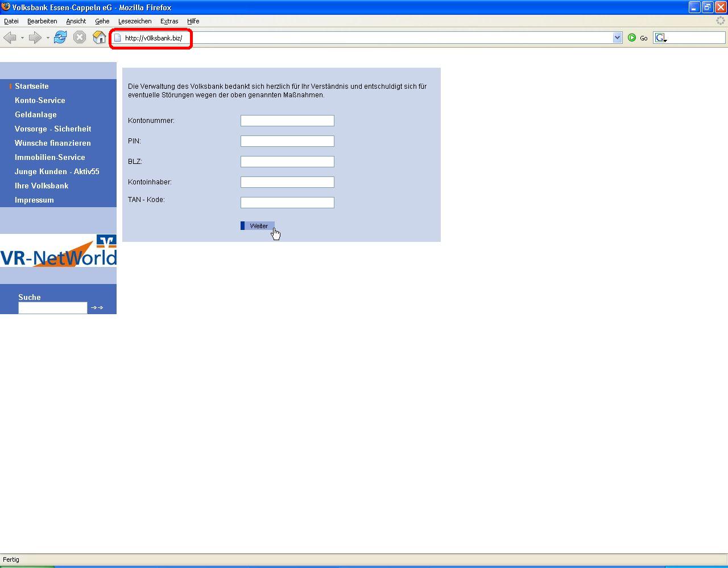Open Junge Kunden - Aktiv55 link
728x568 pixels.
(x=57, y=171)
